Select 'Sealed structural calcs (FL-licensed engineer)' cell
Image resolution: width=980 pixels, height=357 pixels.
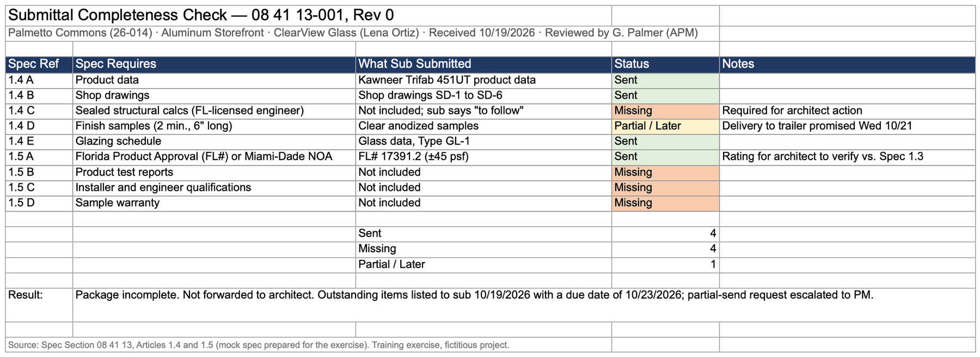pyautogui.click(x=214, y=111)
